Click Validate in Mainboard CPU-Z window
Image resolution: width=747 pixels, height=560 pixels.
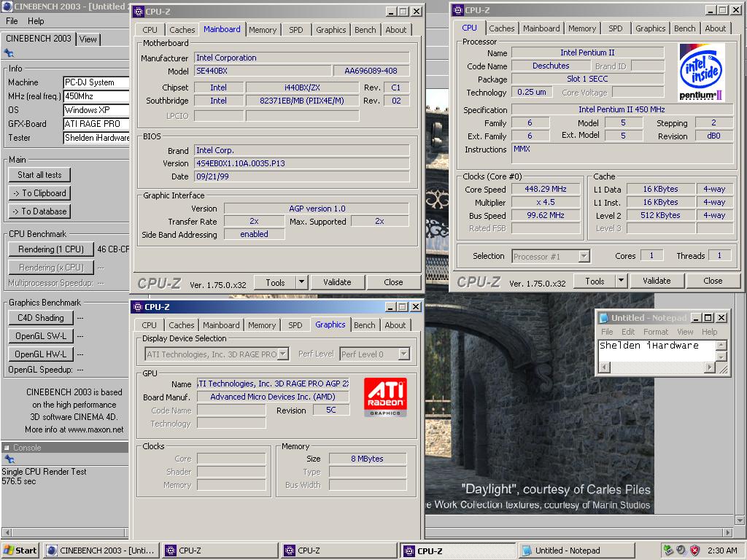[x=337, y=282]
